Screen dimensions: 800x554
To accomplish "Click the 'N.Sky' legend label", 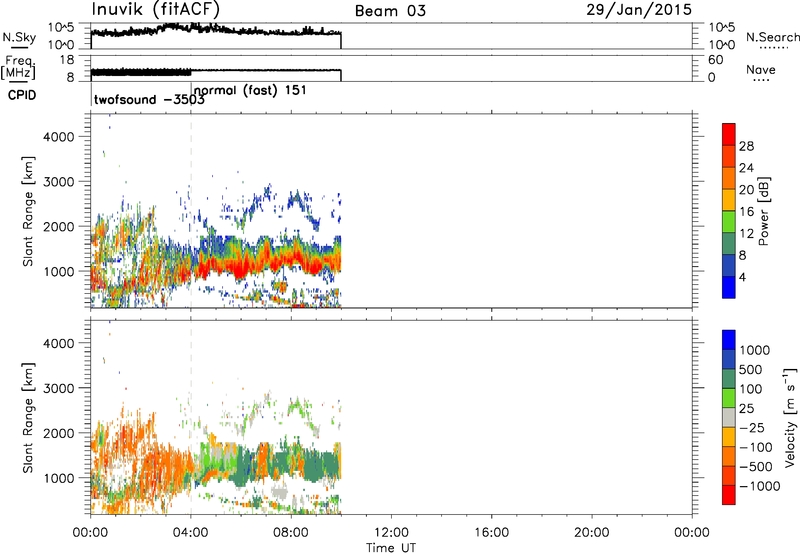I will [x=19, y=37].
